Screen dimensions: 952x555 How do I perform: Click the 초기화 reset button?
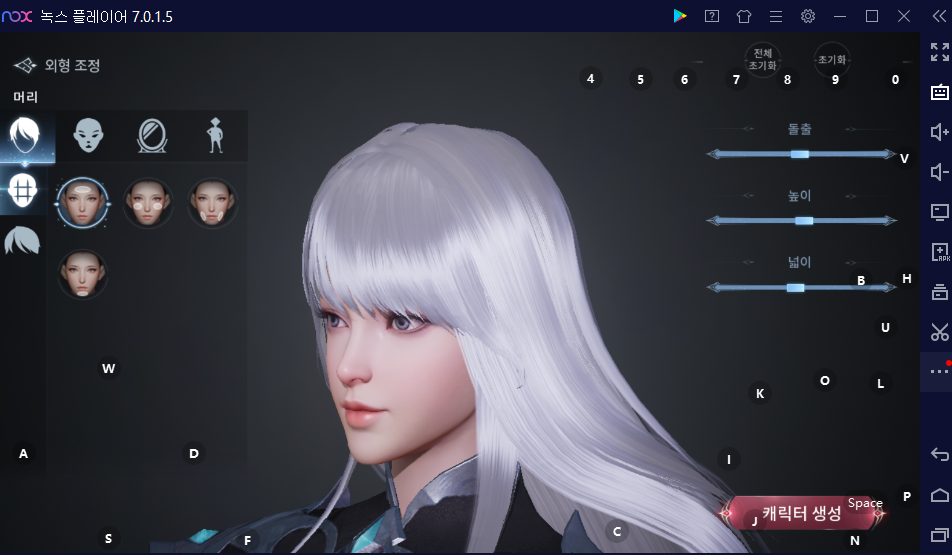[832, 60]
